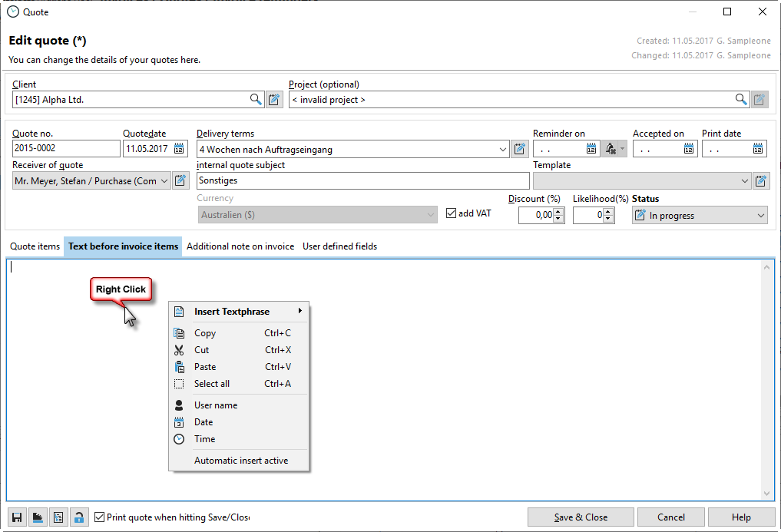The width and height of the screenshot is (781, 532).
Task: Select Paste in the context menu
Action: pos(205,367)
